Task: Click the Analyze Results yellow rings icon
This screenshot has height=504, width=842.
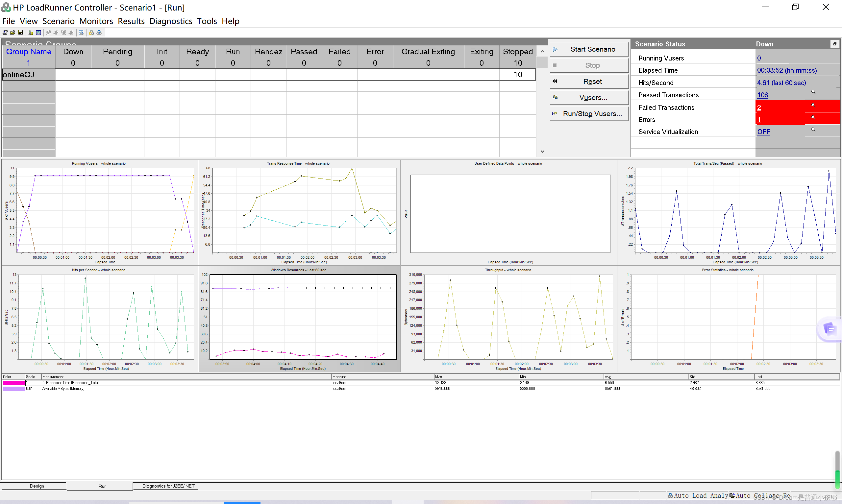Action: pos(91,33)
